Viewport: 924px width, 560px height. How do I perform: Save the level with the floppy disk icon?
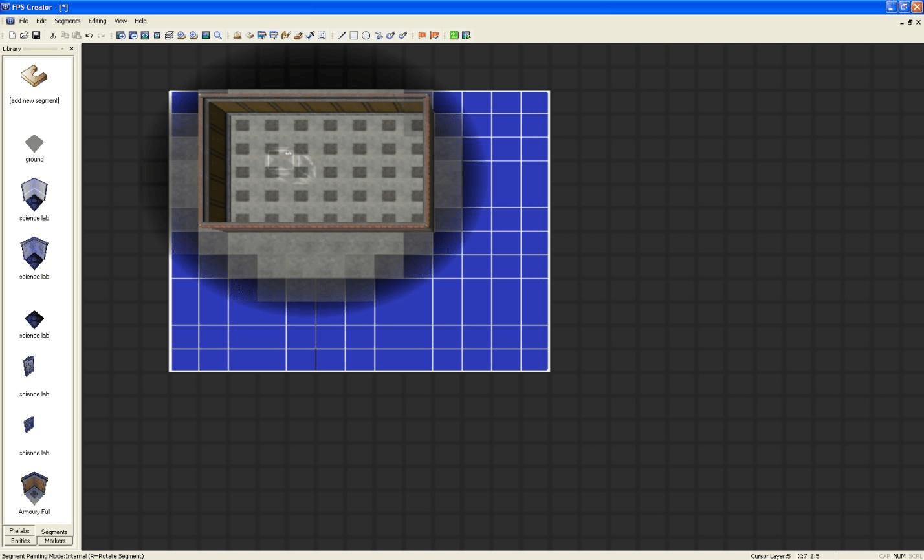(x=36, y=36)
